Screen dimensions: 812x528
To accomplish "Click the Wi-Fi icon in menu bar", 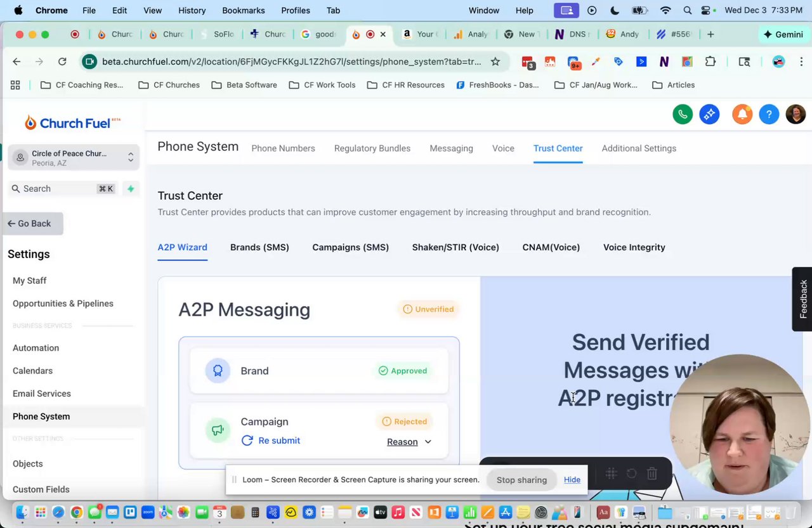I will click(665, 10).
